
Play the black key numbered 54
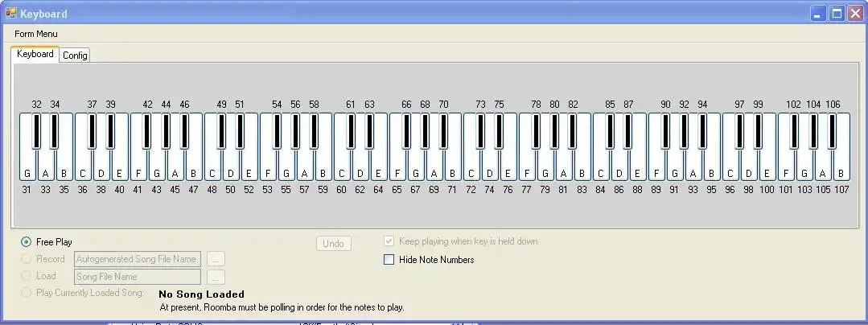pos(277,130)
